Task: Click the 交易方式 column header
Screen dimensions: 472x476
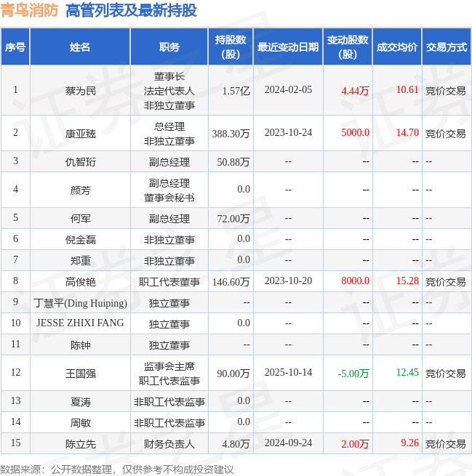Action: tap(447, 47)
